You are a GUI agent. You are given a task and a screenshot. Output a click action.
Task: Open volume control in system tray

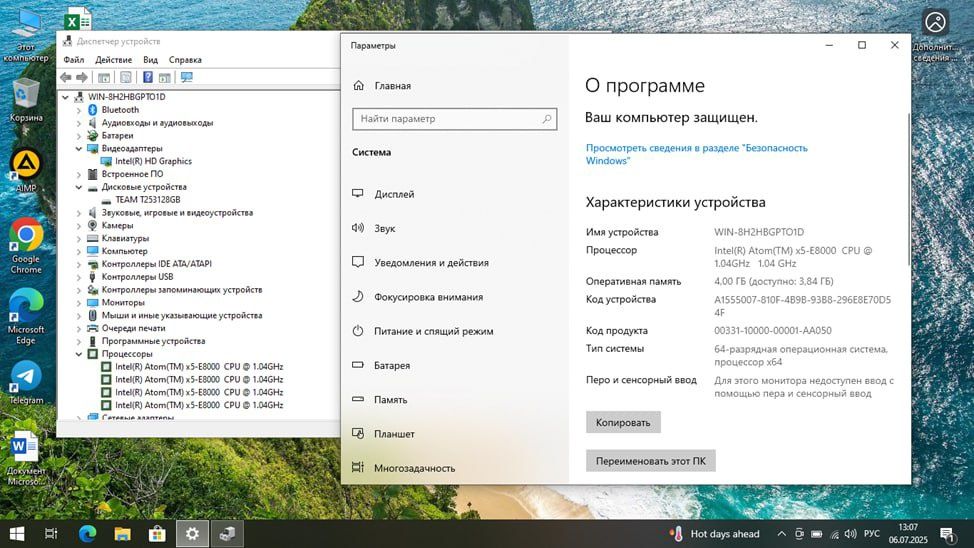tap(851, 534)
